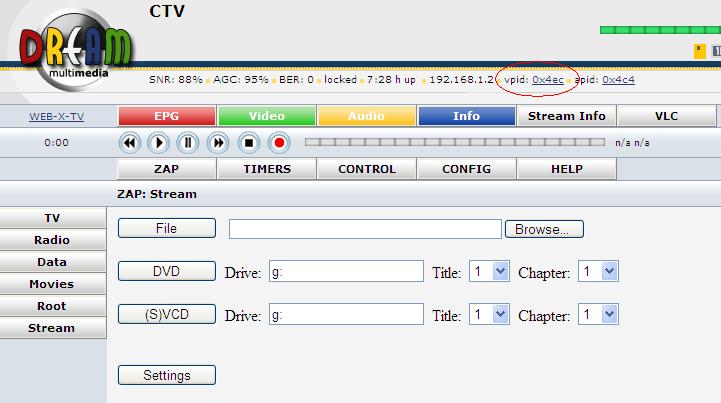Click the play button
This screenshot has width=721, height=403.
(158, 143)
